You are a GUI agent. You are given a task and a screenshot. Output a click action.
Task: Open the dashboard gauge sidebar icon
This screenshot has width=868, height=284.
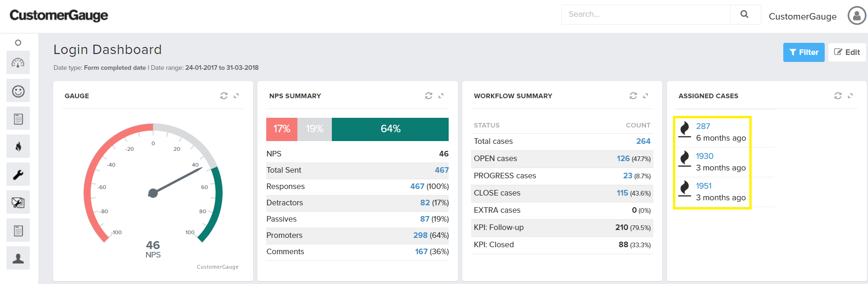pyautogui.click(x=18, y=63)
